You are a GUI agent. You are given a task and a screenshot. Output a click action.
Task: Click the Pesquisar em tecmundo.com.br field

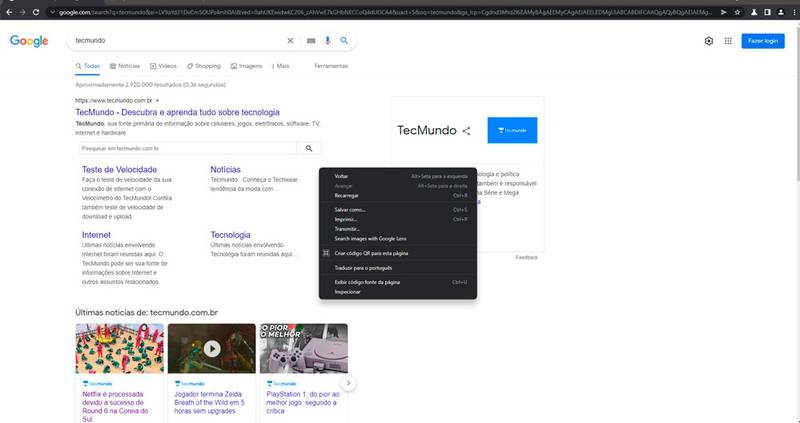188,148
